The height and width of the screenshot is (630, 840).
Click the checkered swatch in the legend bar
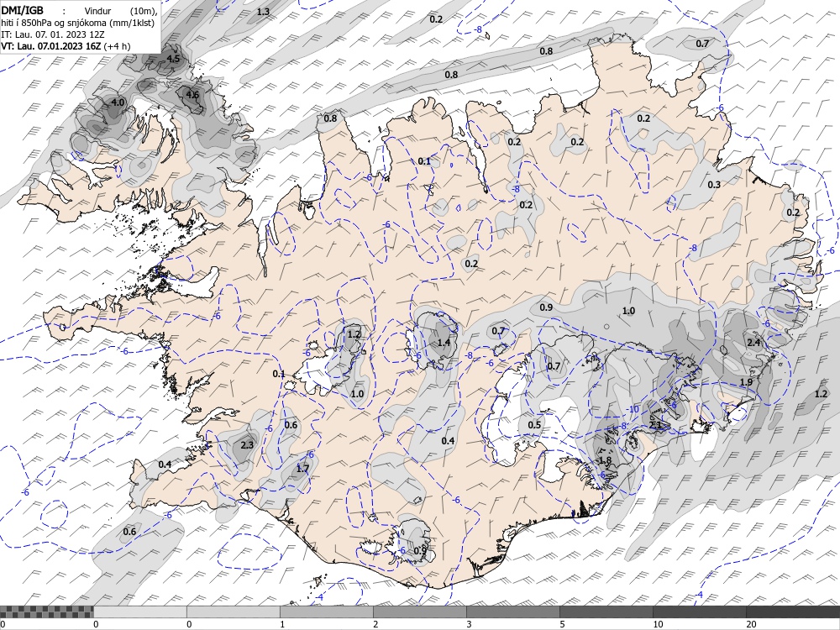tap(46, 612)
